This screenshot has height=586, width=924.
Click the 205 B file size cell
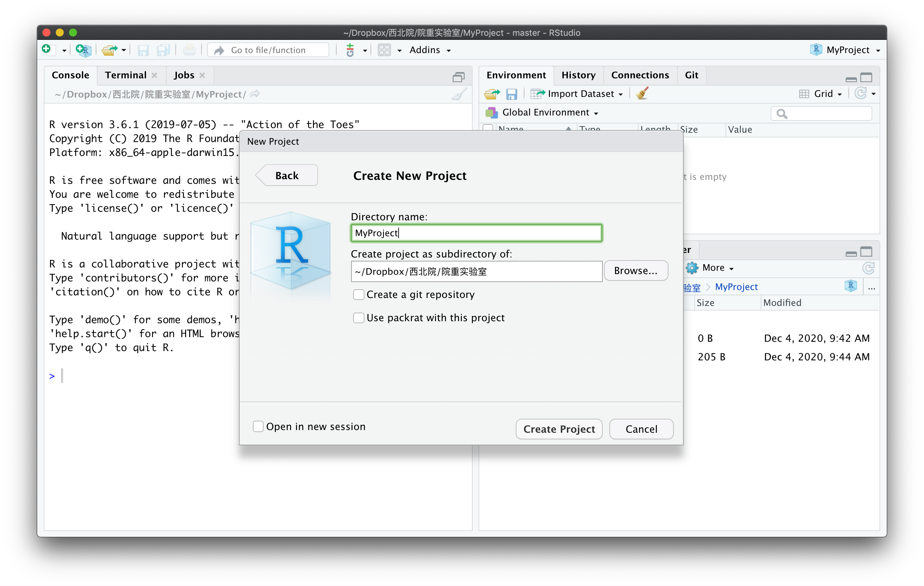[x=711, y=357]
